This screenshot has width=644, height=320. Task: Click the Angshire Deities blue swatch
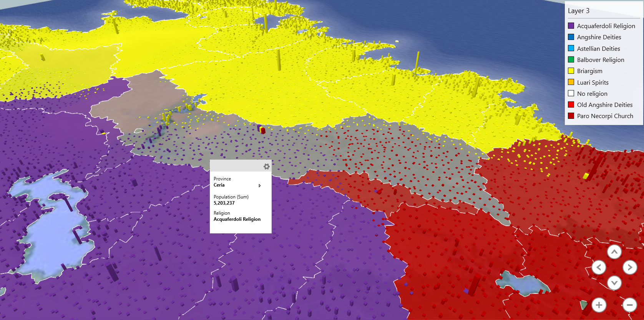pos(571,37)
